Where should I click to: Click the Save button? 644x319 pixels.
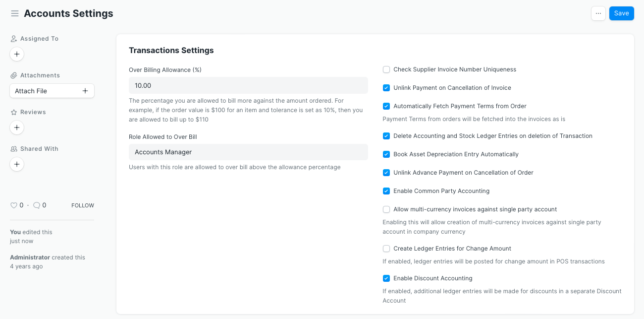click(621, 13)
